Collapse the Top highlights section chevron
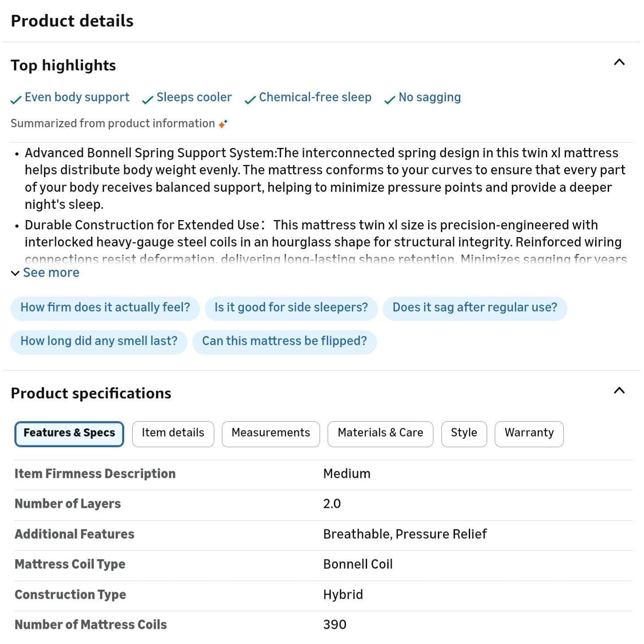 619,62
